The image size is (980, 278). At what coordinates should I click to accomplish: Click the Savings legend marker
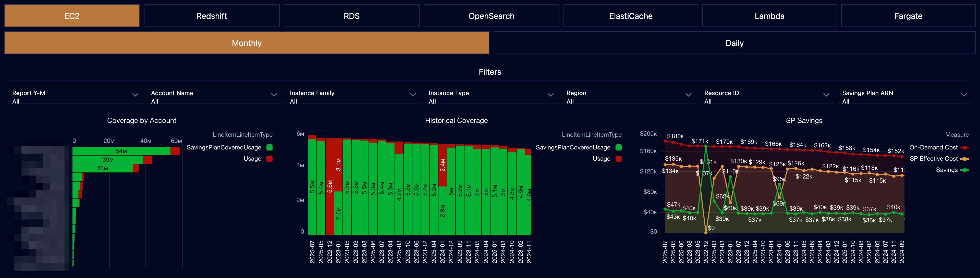click(x=964, y=170)
